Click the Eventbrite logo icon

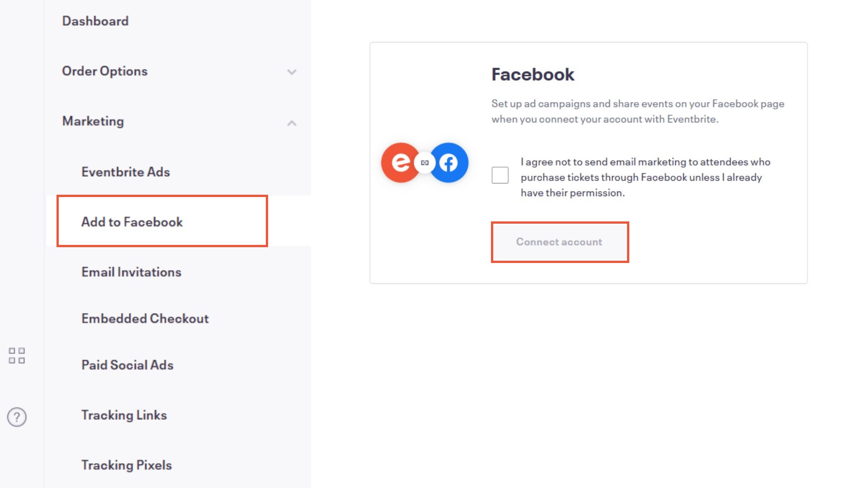(x=400, y=163)
